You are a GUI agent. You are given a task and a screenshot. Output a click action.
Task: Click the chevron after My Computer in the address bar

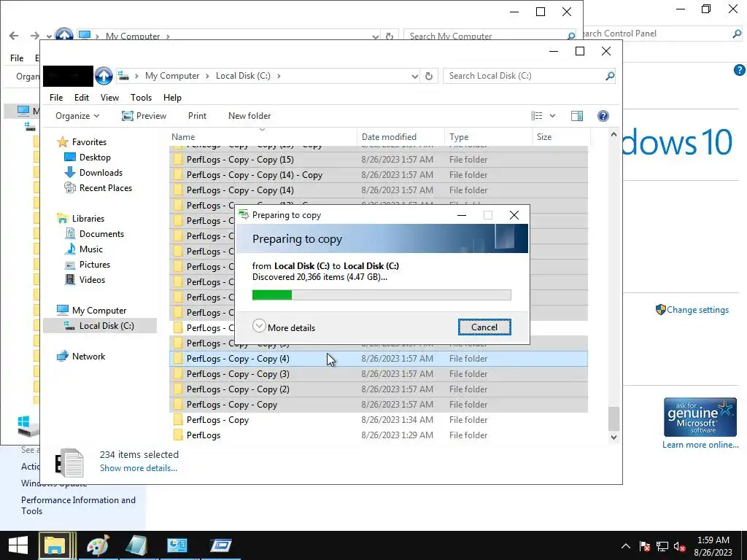(x=207, y=76)
